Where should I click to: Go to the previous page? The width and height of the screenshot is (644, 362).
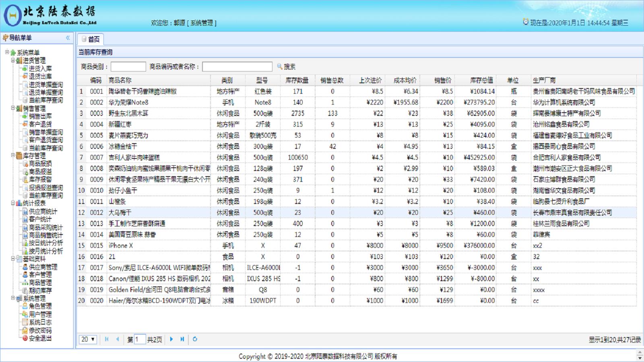coord(117,339)
